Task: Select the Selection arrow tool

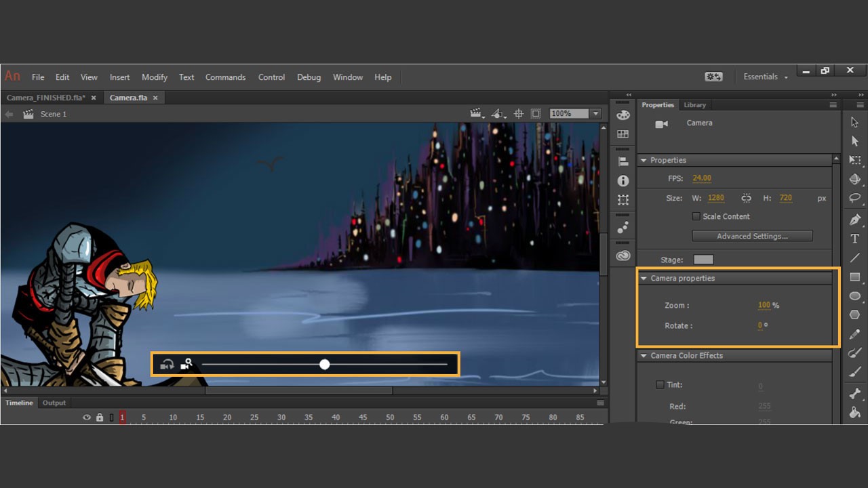Action: 854,122
